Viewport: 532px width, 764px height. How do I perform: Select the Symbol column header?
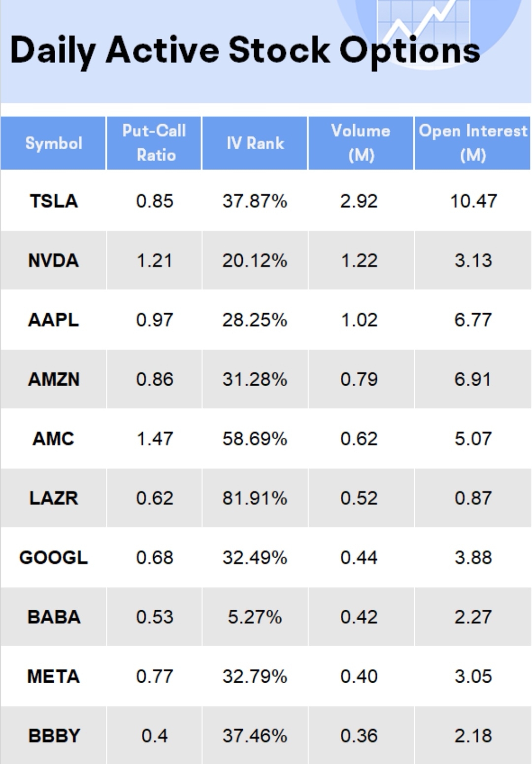pos(54,143)
